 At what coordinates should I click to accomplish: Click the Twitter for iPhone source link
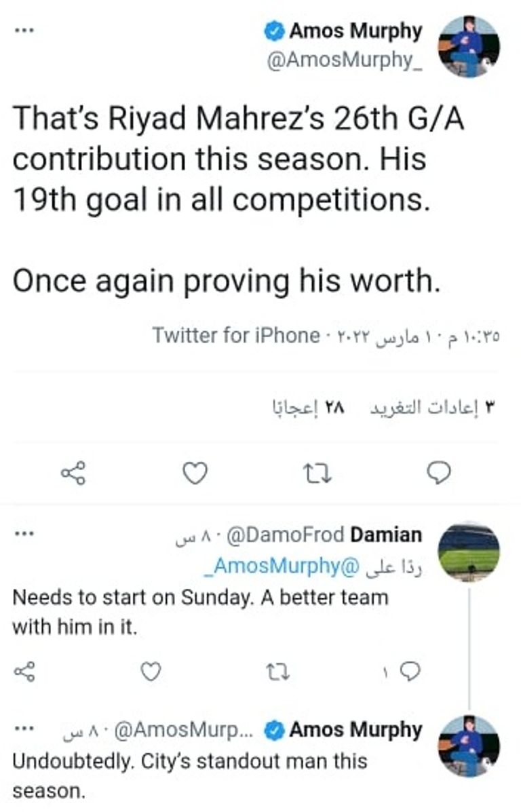[x=235, y=336]
